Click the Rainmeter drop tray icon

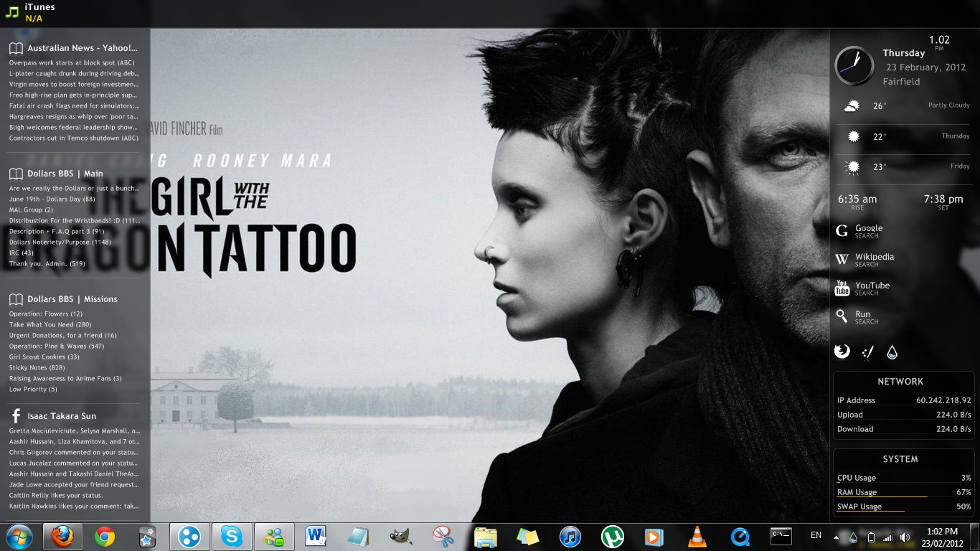853,537
